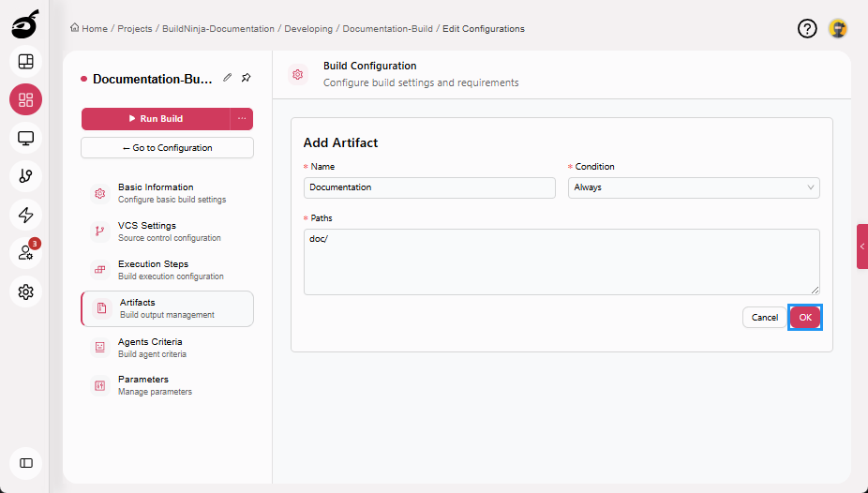The height and width of the screenshot is (493, 868).
Task: Open the Condition dropdown showing Always
Action: click(694, 187)
